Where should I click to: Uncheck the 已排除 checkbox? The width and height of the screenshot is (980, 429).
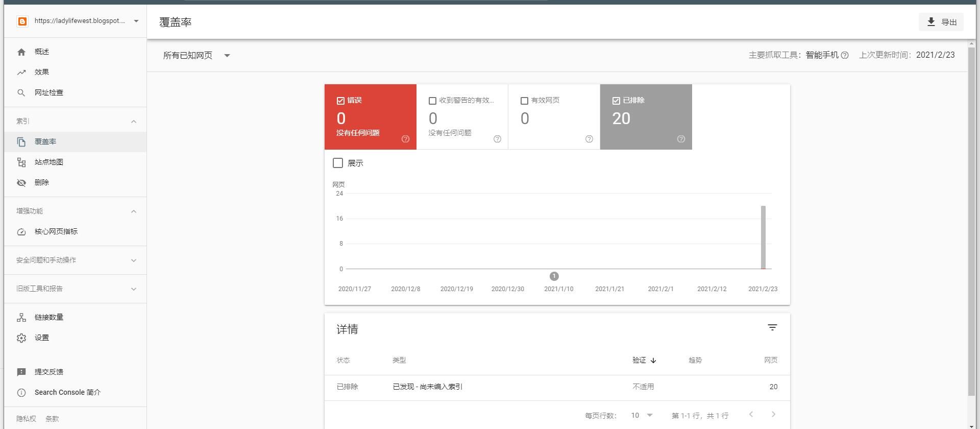(x=616, y=101)
